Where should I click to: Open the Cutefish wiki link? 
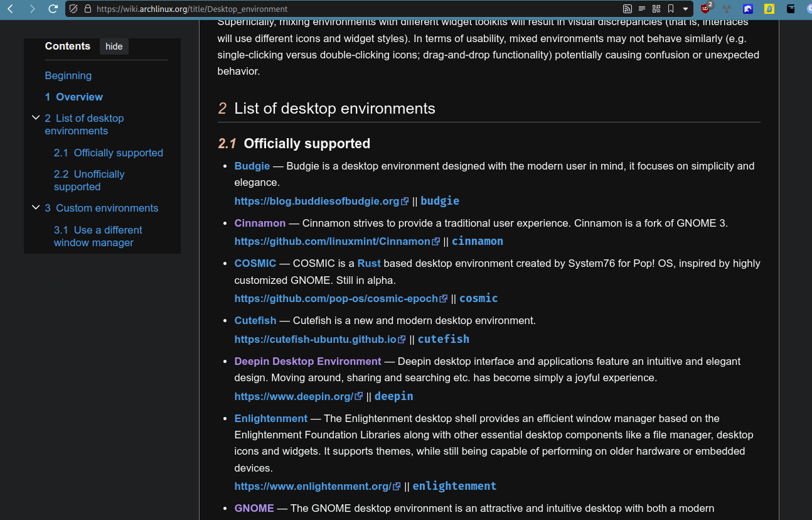255,320
